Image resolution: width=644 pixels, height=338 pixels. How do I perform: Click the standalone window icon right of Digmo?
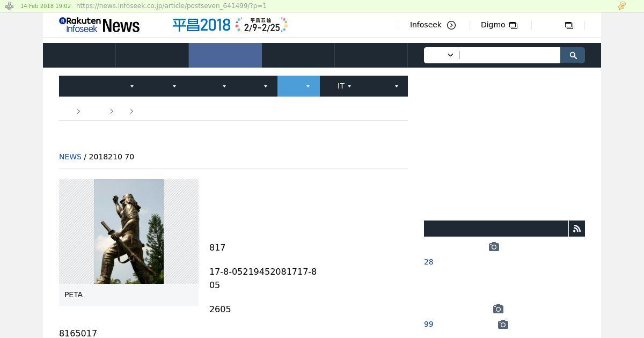[569, 25]
